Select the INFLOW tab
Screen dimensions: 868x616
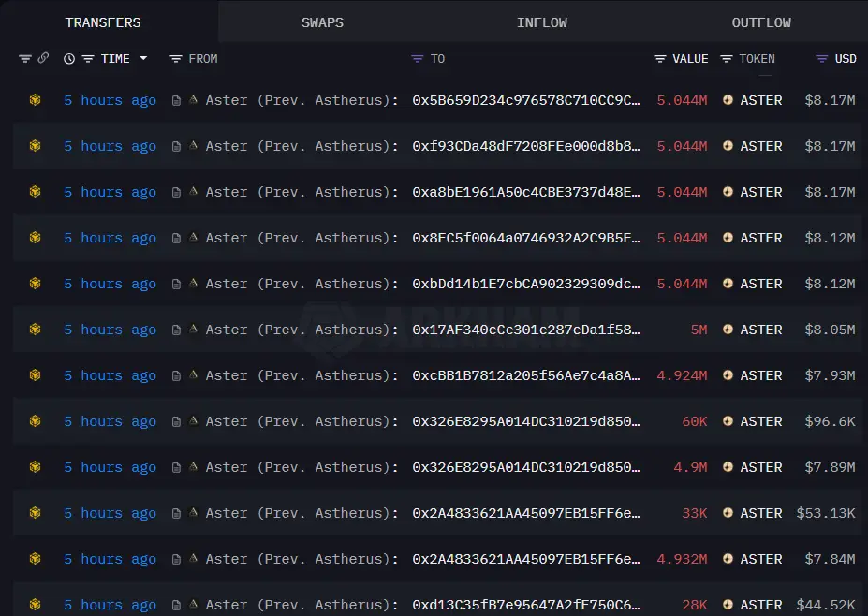(542, 22)
